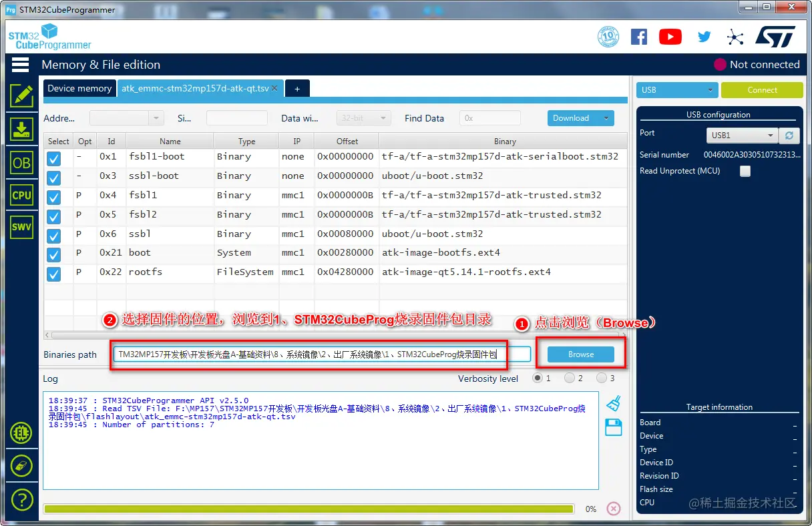The image size is (812, 526).
Task: Open the hamburger menu icon
Action: [21, 65]
